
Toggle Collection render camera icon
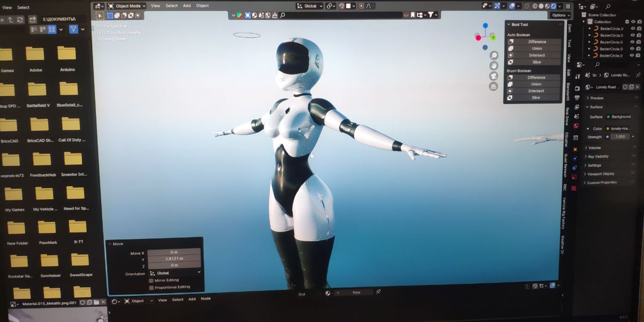click(639, 22)
